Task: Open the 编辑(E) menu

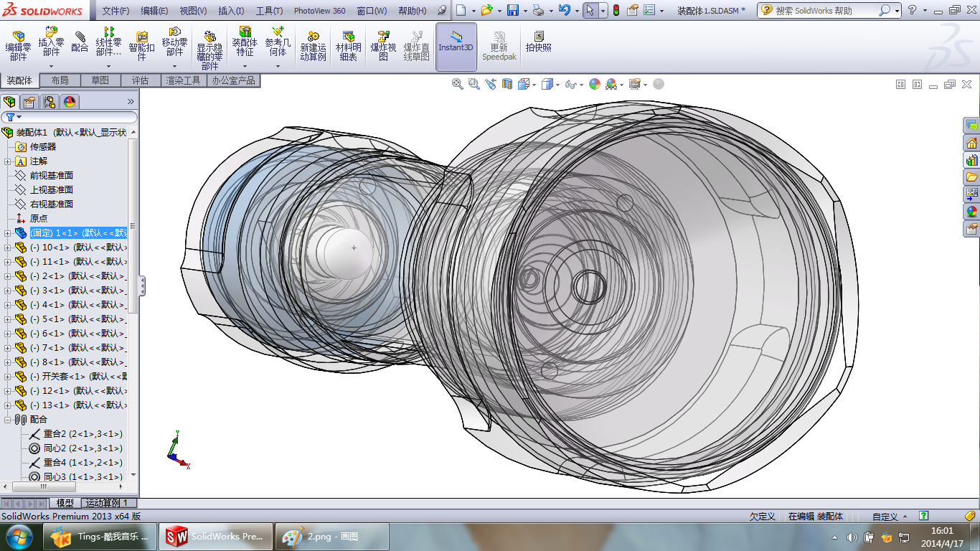Action: (154, 11)
